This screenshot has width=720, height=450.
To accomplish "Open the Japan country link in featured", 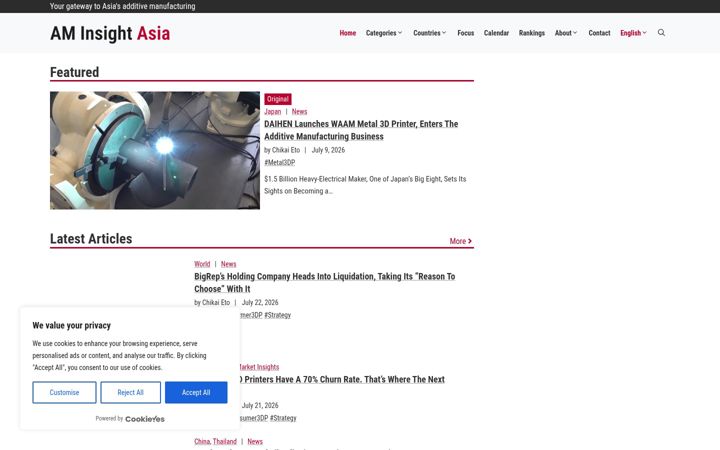I will [272, 112].
